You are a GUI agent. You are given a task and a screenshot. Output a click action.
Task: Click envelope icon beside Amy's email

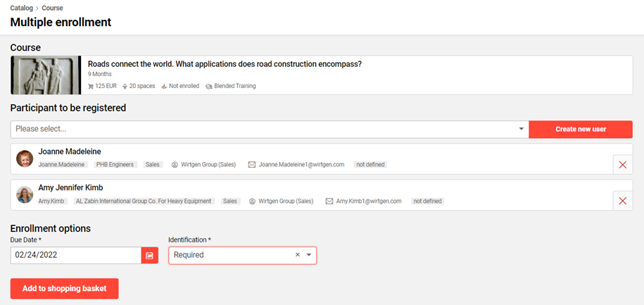[x=329, y=201]
